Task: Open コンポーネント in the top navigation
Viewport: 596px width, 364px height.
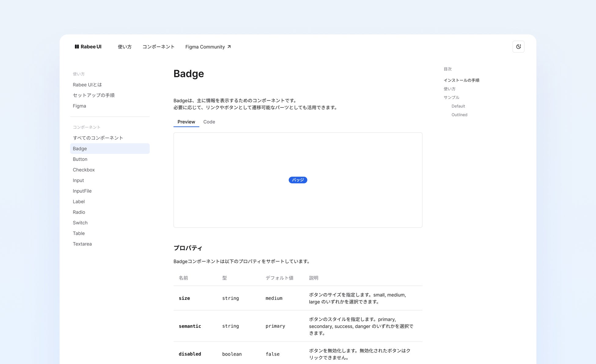Action: pos(158,47)
